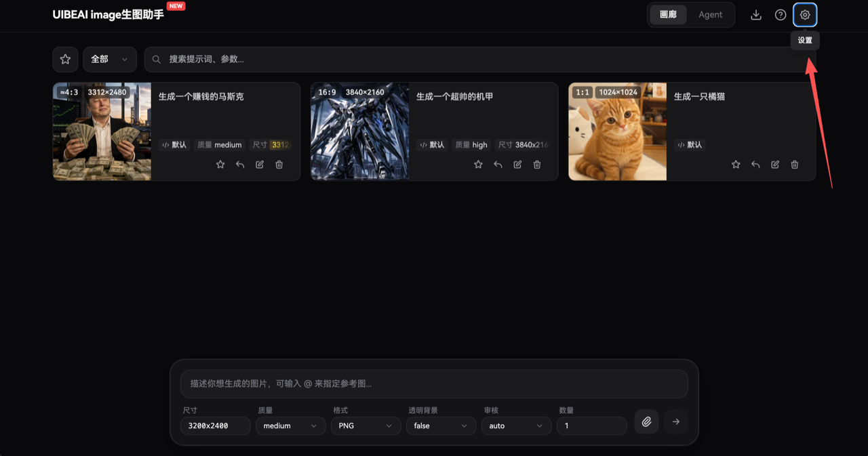Click the UIBEAI image生图助手 title
868x456 pixels.
(x=108, y=14)
